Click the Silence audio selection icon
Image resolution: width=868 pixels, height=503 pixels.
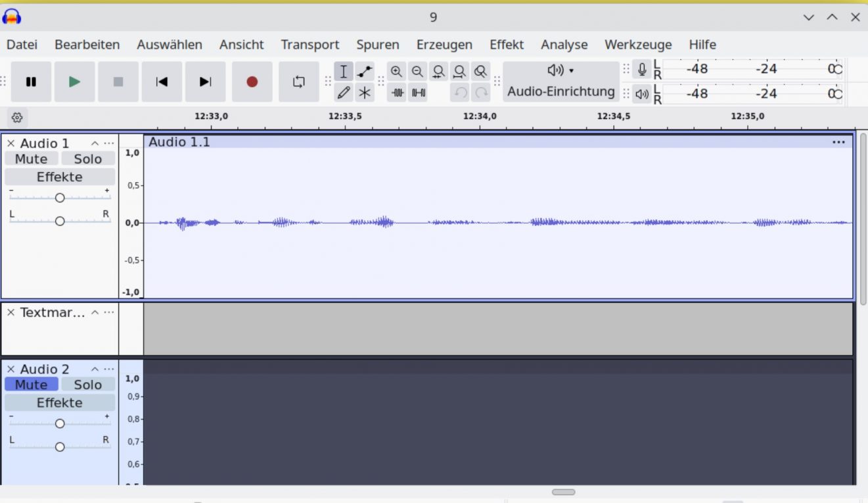(419, 93)
